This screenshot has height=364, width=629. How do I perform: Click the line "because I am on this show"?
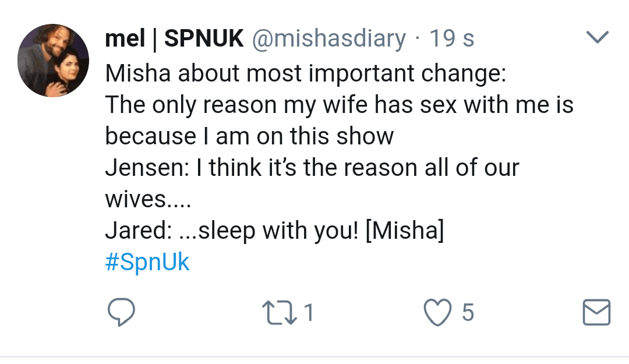tap(249, 136)
